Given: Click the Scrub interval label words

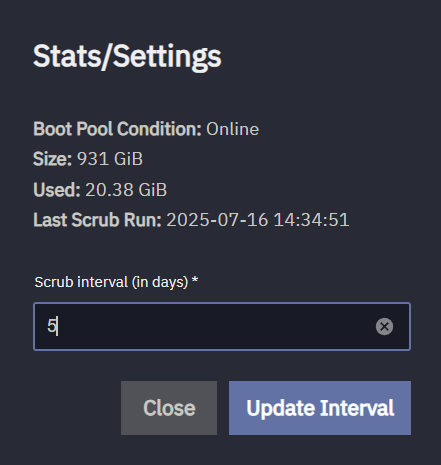Looking at the screenshot, I should 81,282.
